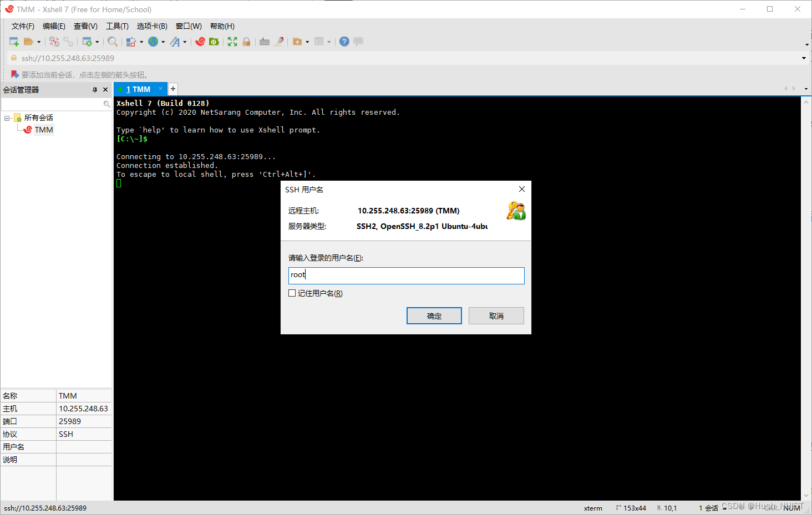The width and height of the screenshot is (812, 515).
Task: Click the toolbar overflow arrow at right
Action: pyautogui.click(x=807, y=44)
